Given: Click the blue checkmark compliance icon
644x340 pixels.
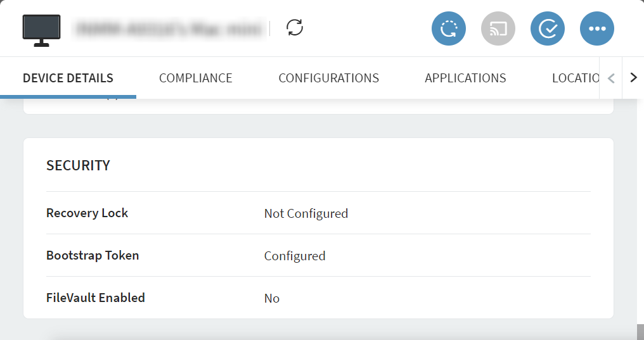Looking at the screenshot, I should tap(548, 28).
